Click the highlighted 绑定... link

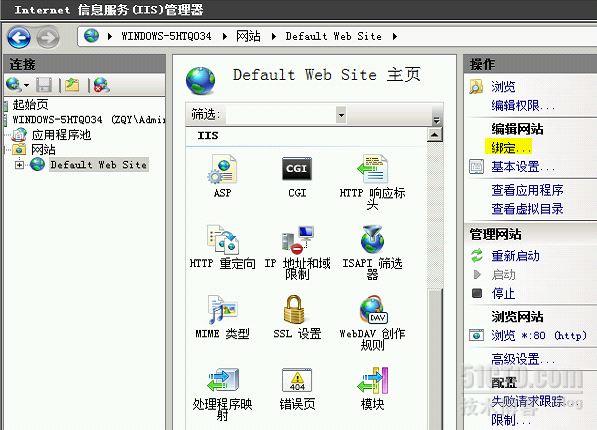point(508,147)
